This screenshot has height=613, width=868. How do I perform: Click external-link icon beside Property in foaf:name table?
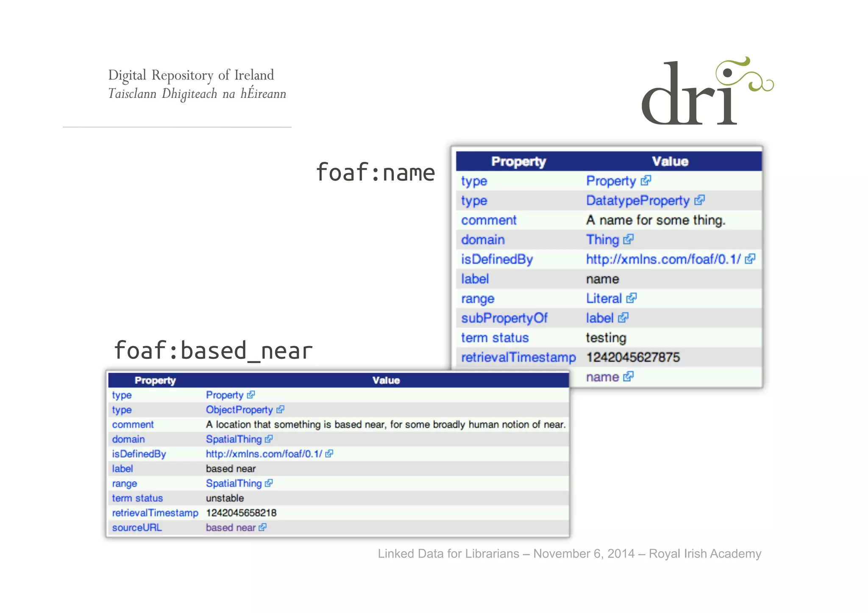[x=646, y=181]
